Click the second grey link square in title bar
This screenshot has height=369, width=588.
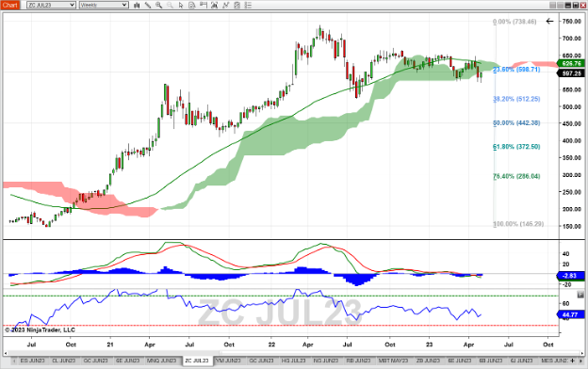click(x=561, y=6)
